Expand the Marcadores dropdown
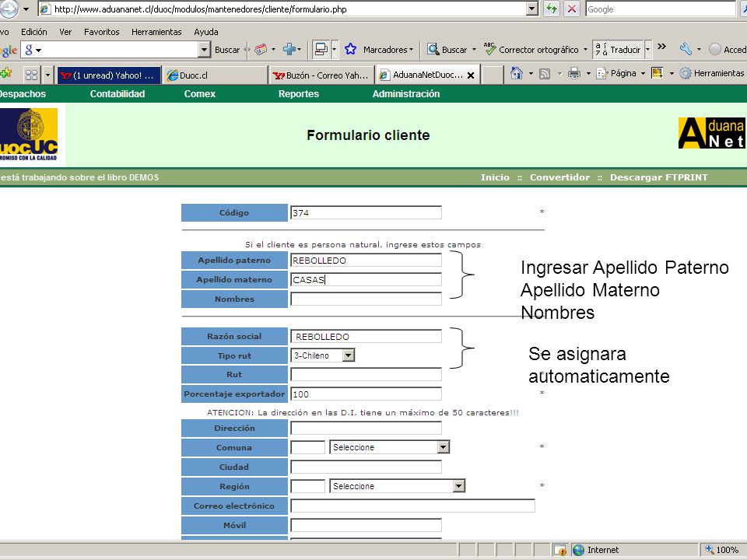Screen dimensions: 747x560 pyautogui.click(x=411, y=50)
